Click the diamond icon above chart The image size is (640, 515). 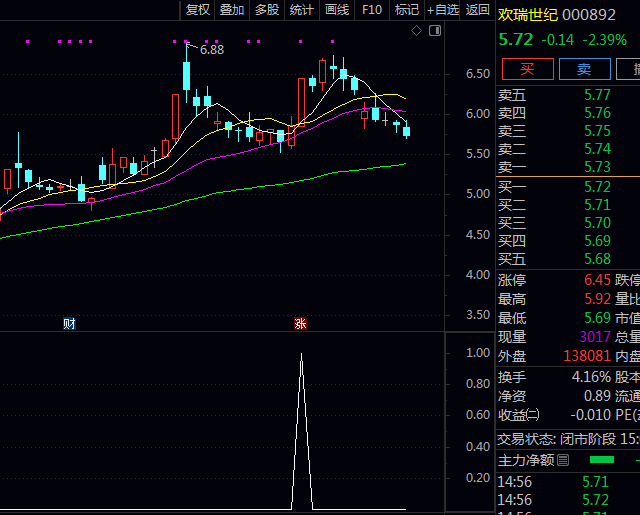pos(416,31)
